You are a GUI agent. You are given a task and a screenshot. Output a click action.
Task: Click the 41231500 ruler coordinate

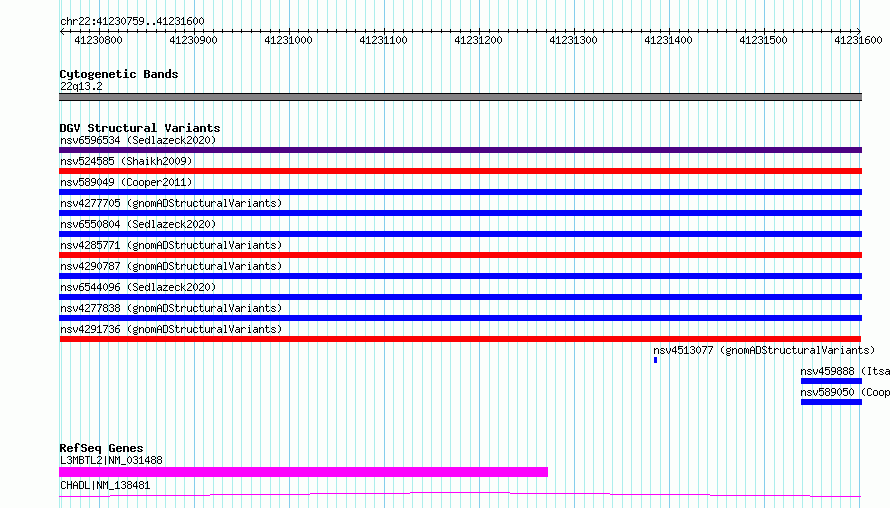[x=763, y=40]
